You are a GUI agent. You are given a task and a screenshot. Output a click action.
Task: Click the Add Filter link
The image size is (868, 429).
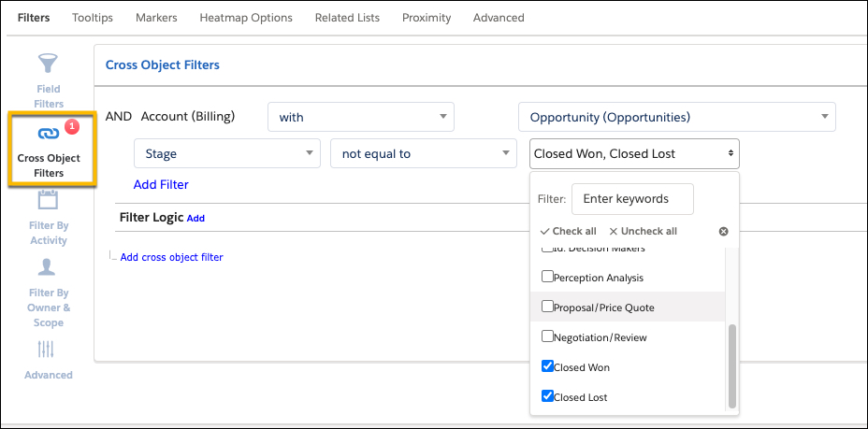pos(161,184)
